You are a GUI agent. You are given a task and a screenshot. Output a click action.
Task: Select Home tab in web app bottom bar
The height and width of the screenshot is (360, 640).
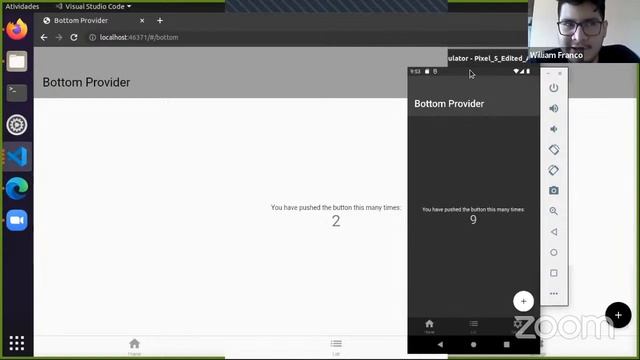[134, 347]
